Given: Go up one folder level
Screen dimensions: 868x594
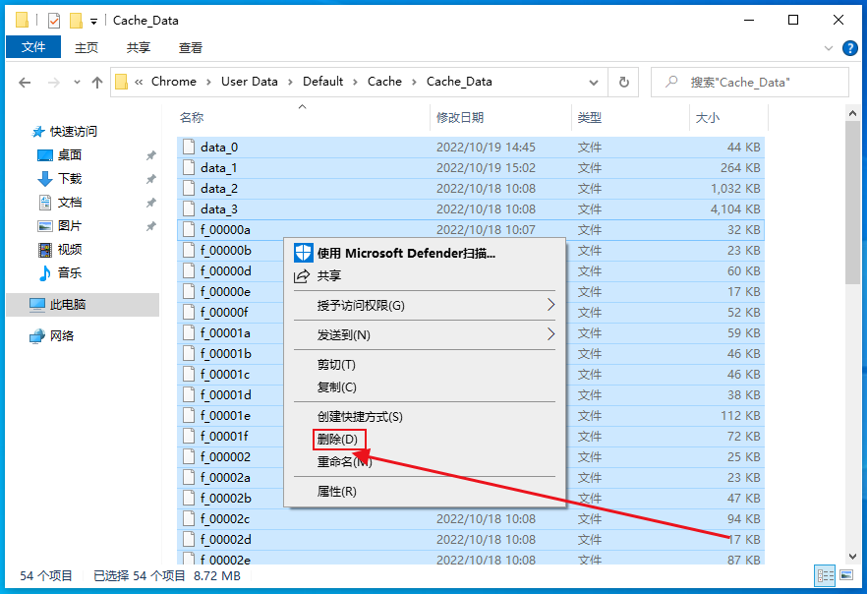Looking at the screenshot, I should (97, 83).
